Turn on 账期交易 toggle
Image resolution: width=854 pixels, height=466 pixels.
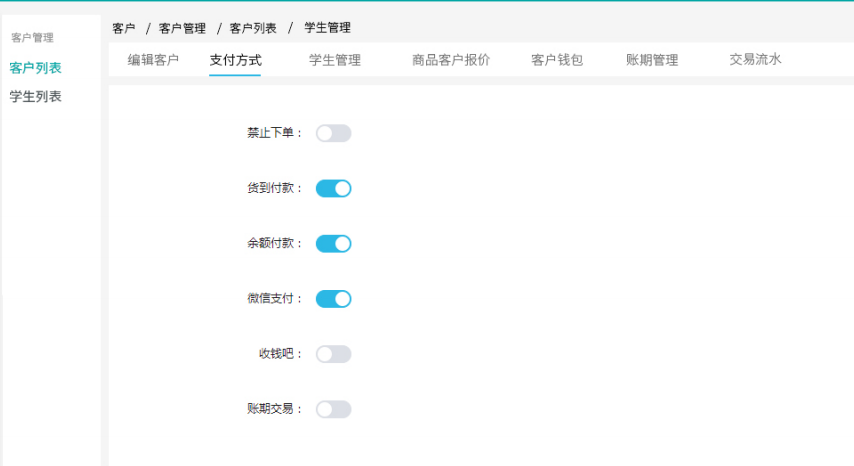click(333, 409)
